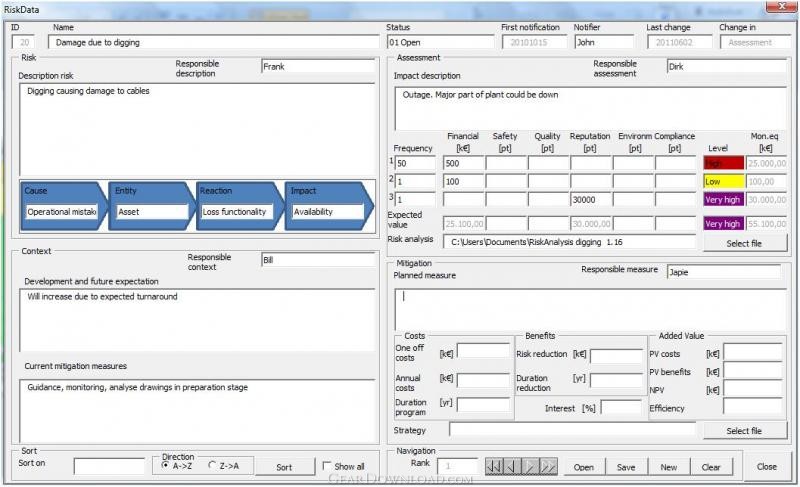Click the New button

pyautogui.click(x=668, y=467)
